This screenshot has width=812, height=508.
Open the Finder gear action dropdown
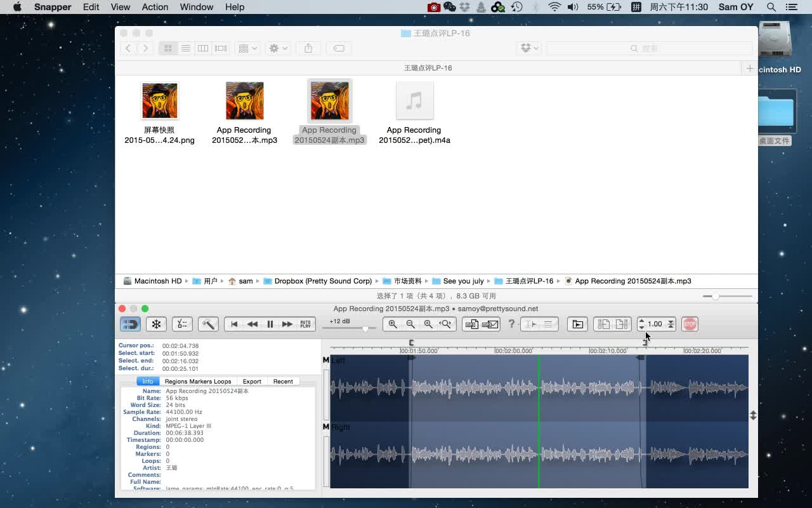pyautogui.click(x=278, y=48)
